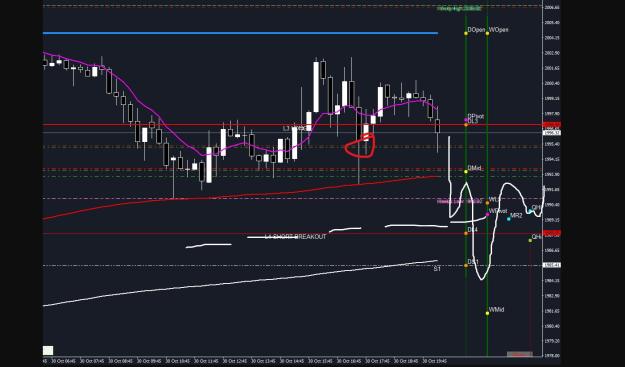Viewport: 625px width, 367px height.
Task: Select the DMid level label
Action: (x=474, y=169)
